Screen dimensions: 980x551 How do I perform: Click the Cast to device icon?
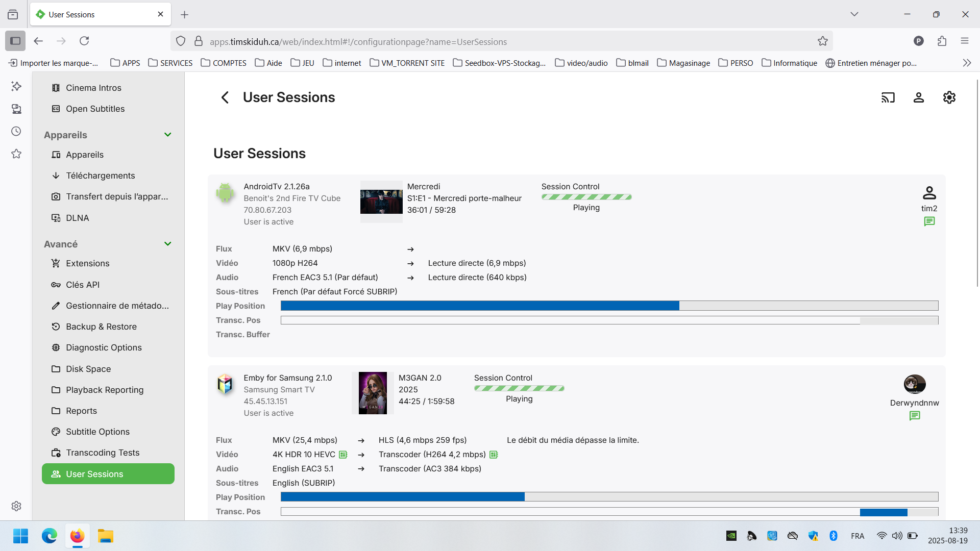click(888, 97)
